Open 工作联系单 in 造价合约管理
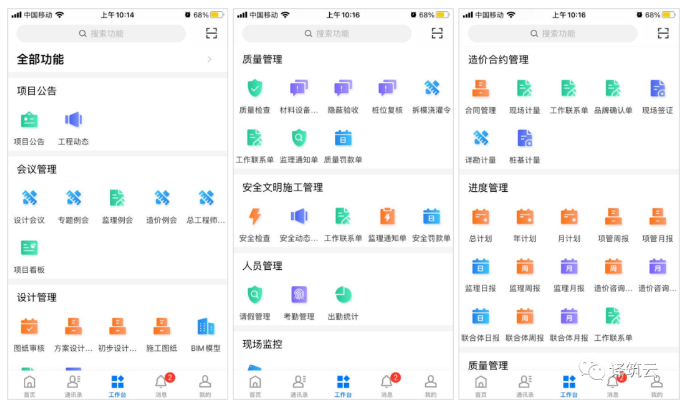Screen dimensions: 689x409 (x=569, y=88)
